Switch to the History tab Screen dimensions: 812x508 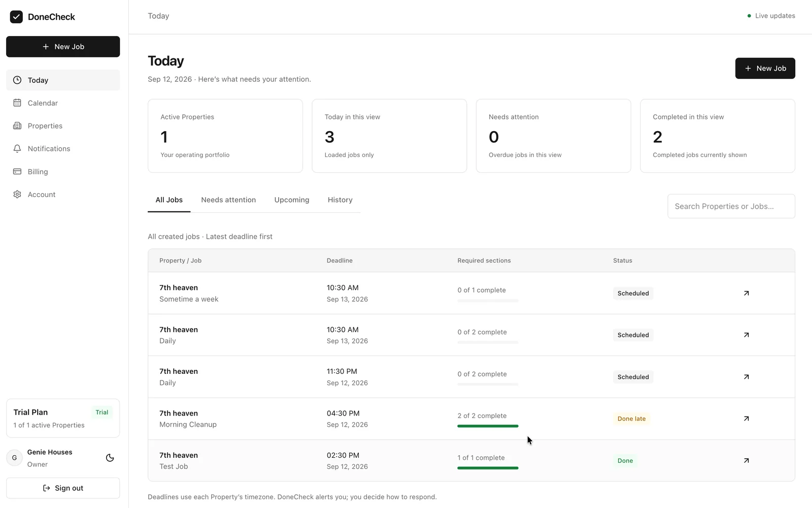[340, 200]
